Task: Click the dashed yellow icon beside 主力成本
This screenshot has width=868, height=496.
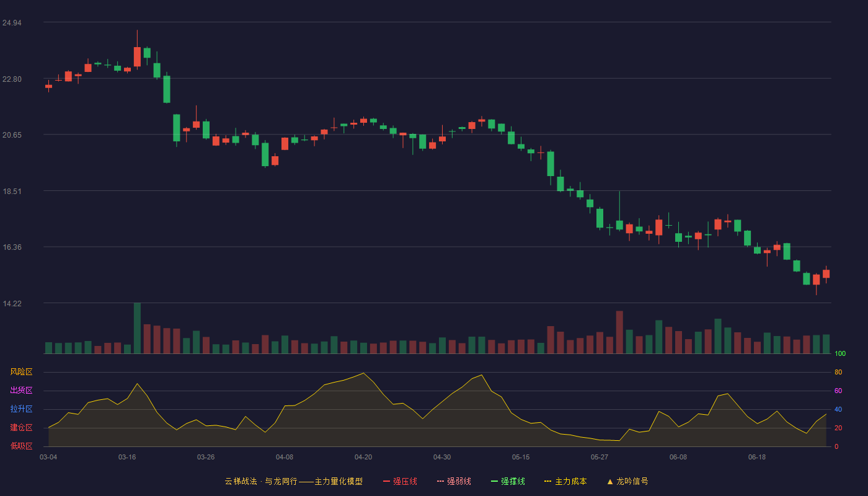Action: (548, 481)
